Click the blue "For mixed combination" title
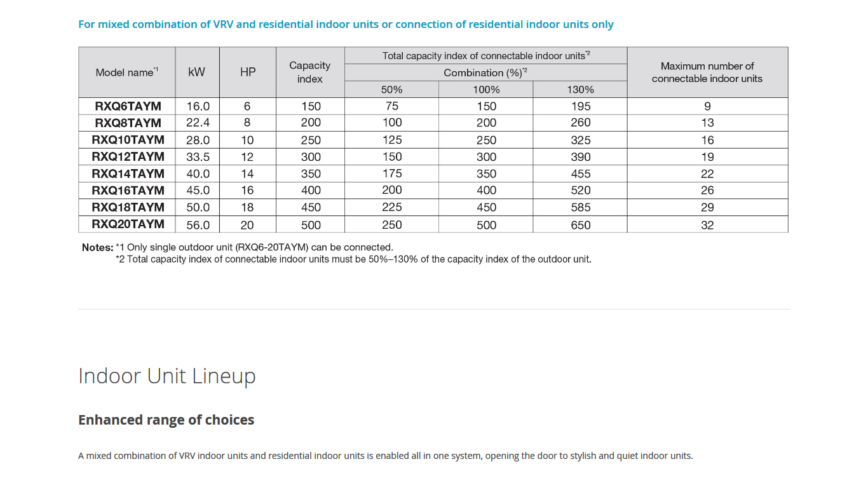The width and height of the screenshot is (868, 478). [x=346, y=25]
